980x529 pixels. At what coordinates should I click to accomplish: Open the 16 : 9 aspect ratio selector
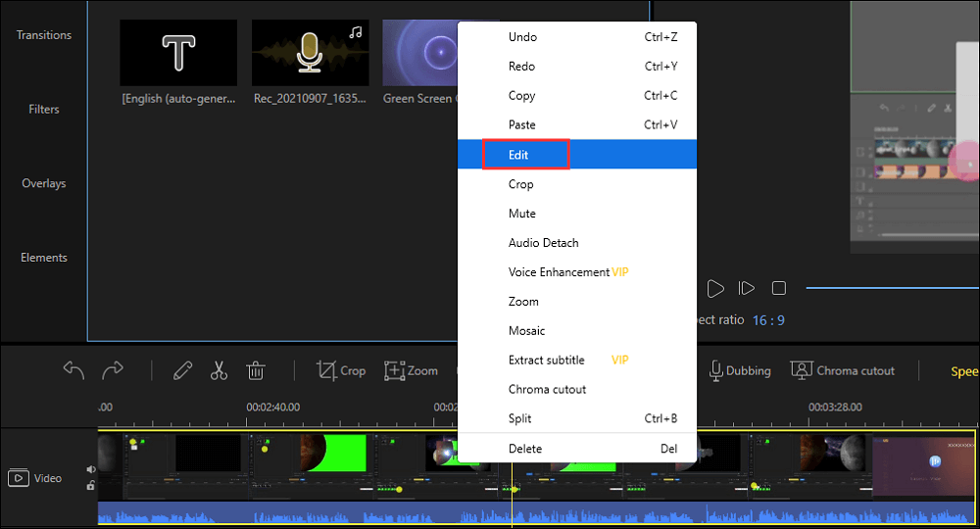coord(768,320)
